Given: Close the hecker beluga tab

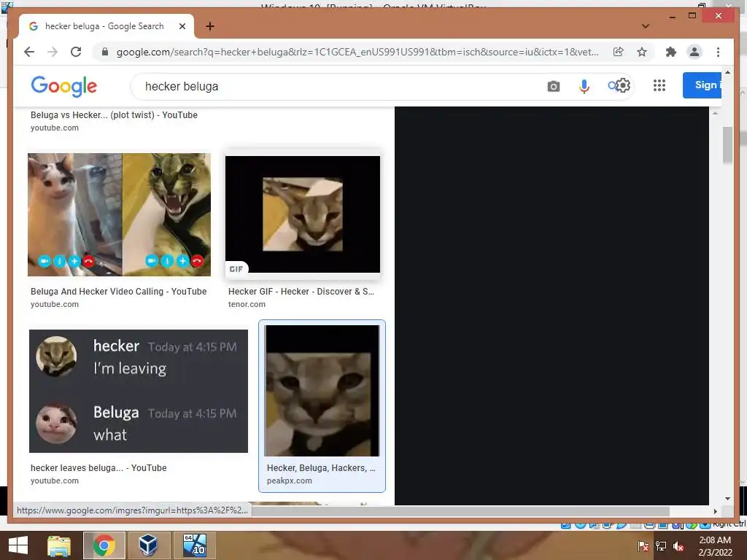Looking at the screenshot, I should coord(182,26).
